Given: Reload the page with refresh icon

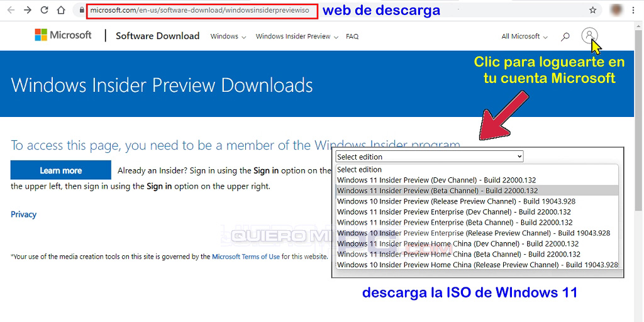Looking at the screenshot, I should pyautogui.click(x=44, y=10).
